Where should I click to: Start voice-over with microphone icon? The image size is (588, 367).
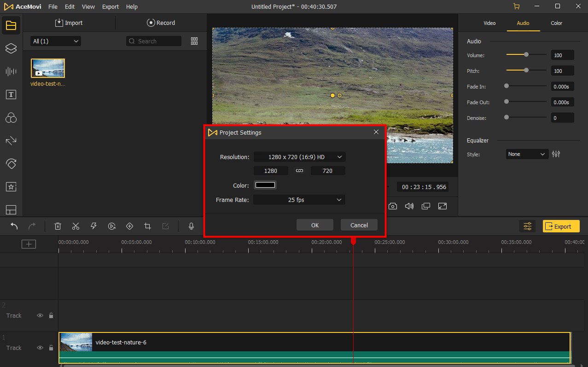click(x=191, y=226)
